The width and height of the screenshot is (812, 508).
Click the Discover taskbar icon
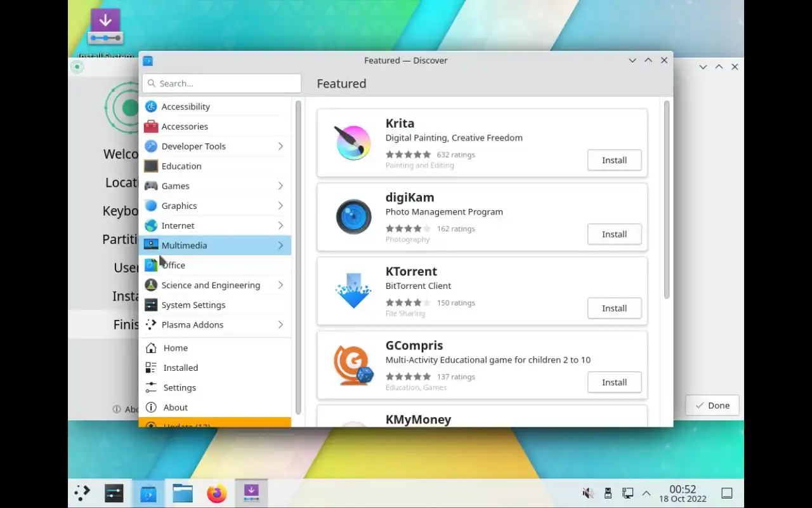[x=148, y=493]
